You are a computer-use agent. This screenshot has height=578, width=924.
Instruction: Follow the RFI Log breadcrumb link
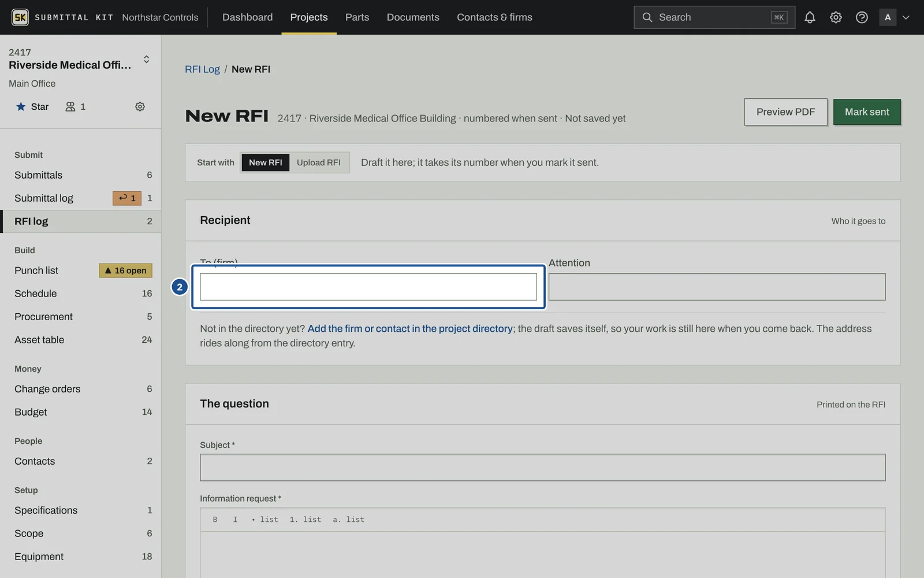point(202,69)
